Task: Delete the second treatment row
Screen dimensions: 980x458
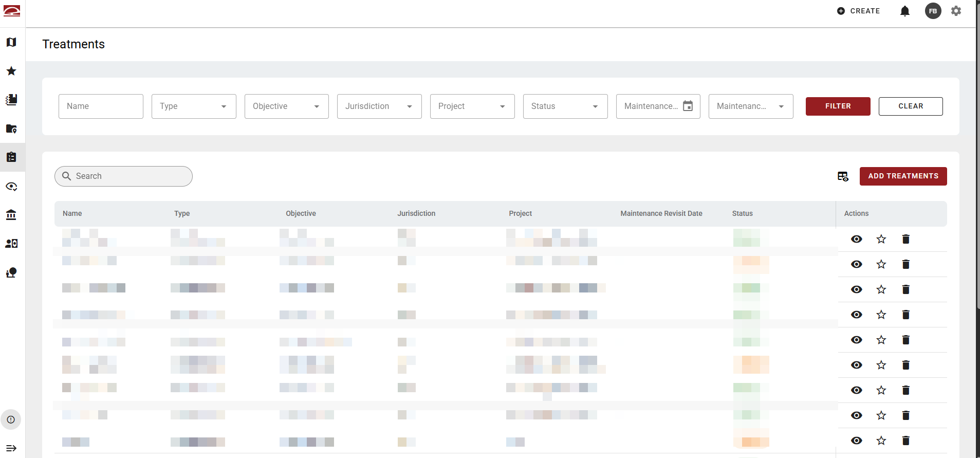Action: tap(906, 264)
